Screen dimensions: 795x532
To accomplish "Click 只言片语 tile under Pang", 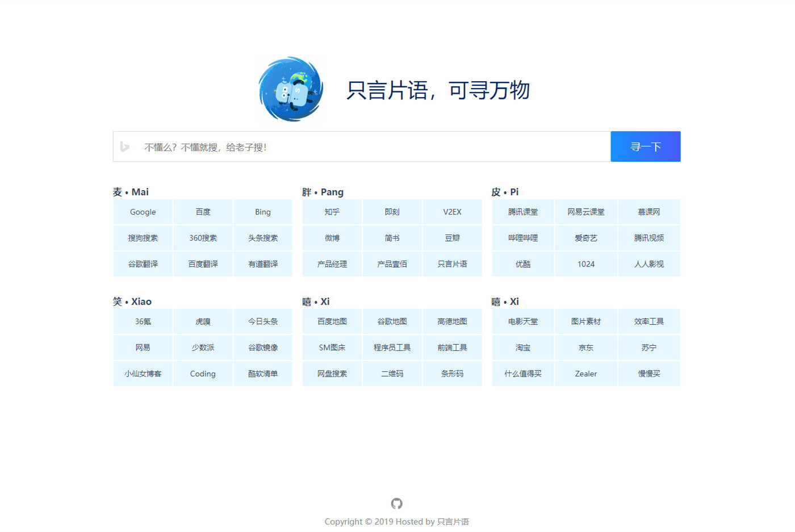I will click(x=453, y=264).
